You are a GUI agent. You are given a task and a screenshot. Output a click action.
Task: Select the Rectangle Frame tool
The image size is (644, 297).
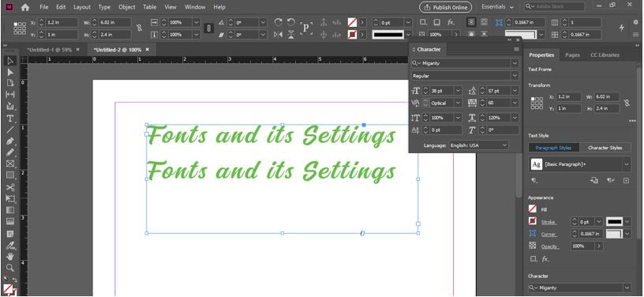10,164
